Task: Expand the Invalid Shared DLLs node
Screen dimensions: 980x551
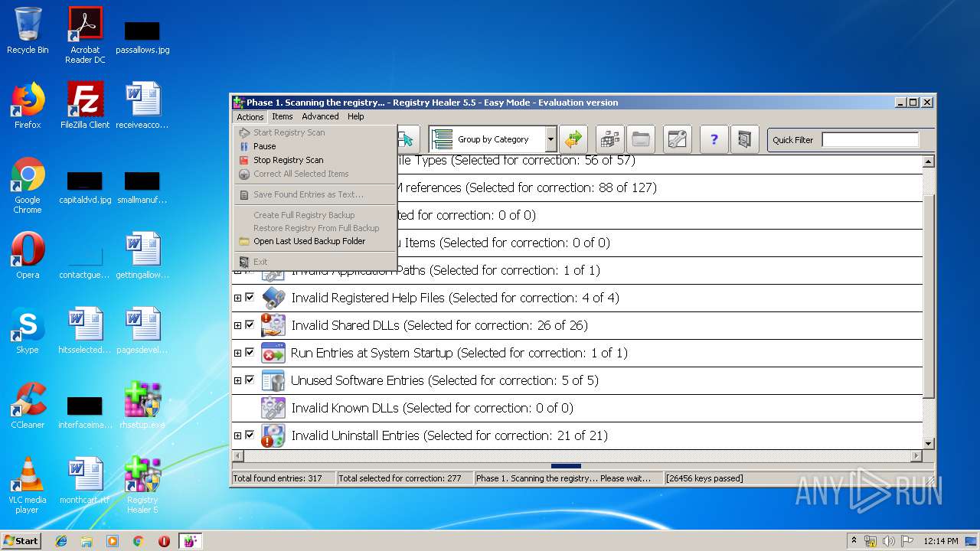Action: 237,325
